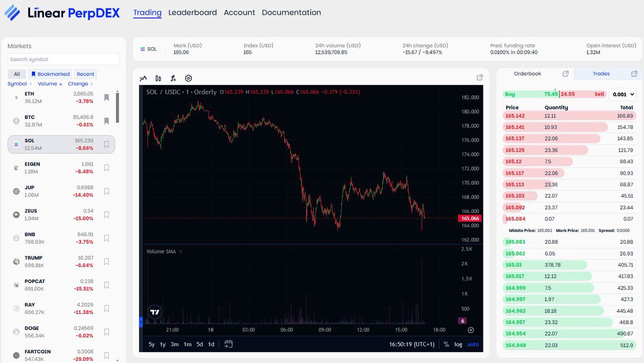The image size is (644, 363).
Task: Bookmark the JUP market
Action: tap(107, 191)
